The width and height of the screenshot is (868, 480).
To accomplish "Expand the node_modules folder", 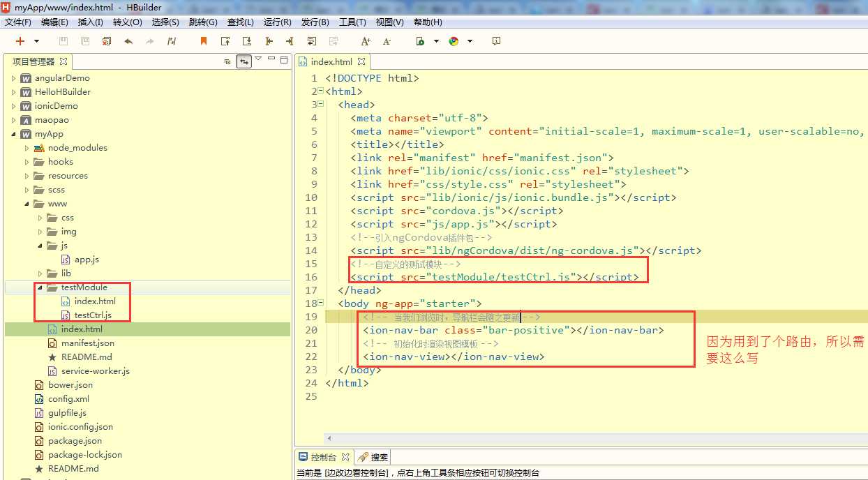I will pyautogui.click(x=27, y=148).
